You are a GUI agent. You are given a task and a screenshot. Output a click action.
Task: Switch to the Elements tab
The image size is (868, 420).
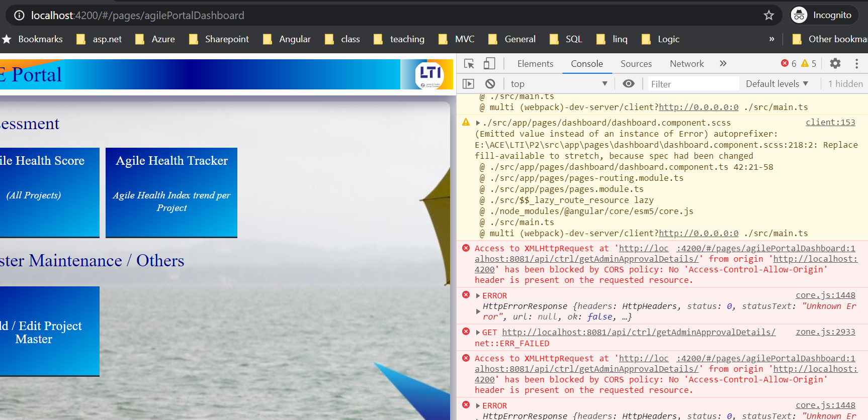[x=535, y=64]
